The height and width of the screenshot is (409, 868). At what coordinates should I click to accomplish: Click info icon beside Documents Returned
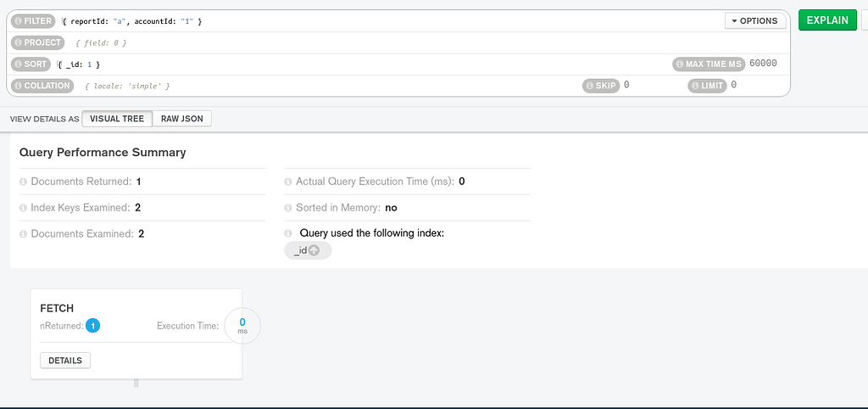pyautogui.click(x=23, y=182)
